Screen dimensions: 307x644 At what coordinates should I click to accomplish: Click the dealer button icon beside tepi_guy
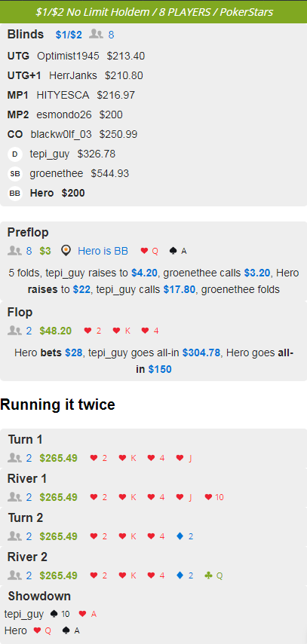[15, 154]
